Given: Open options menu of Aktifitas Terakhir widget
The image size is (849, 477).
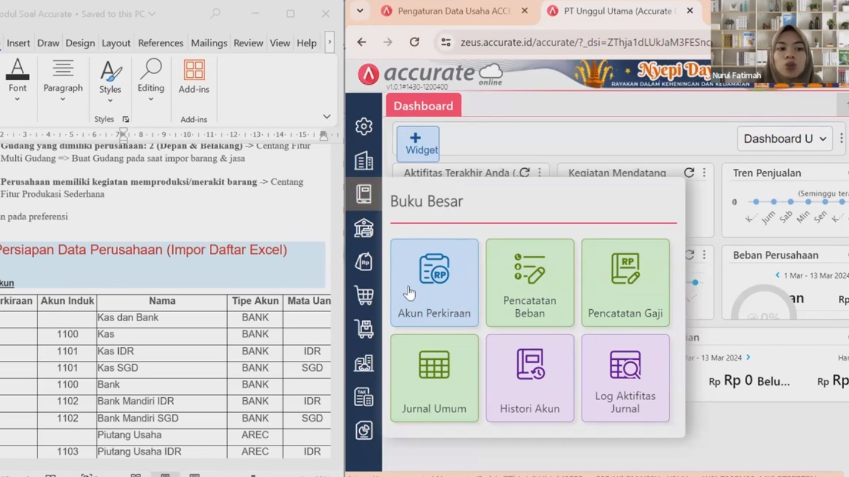Looking at the screenshot, I should click(539, 173).
